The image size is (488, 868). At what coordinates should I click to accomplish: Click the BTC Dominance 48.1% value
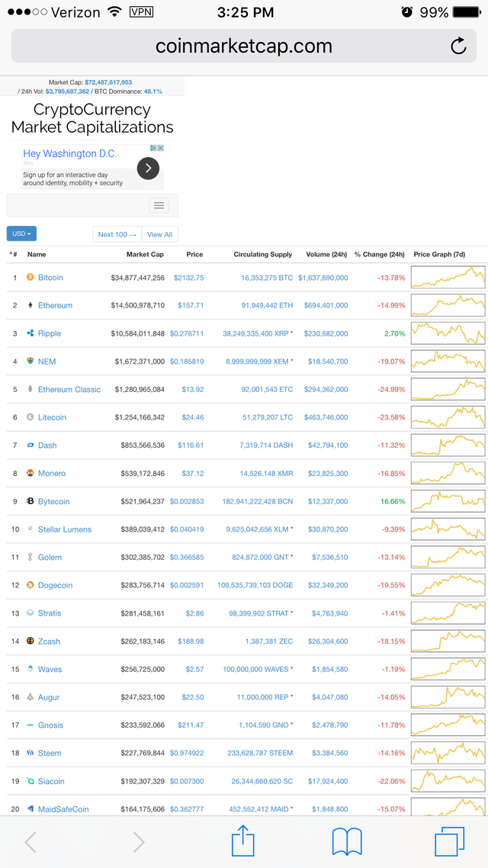click(152, 91)
